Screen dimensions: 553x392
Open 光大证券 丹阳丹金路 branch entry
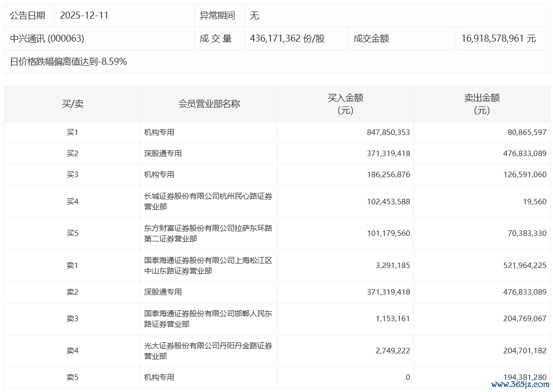(208, 351)
